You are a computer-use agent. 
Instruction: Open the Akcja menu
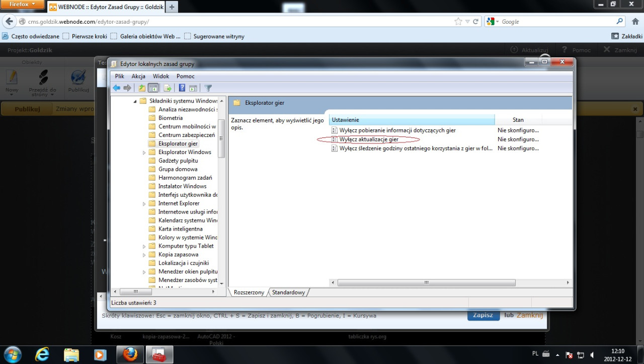[138, 76]
